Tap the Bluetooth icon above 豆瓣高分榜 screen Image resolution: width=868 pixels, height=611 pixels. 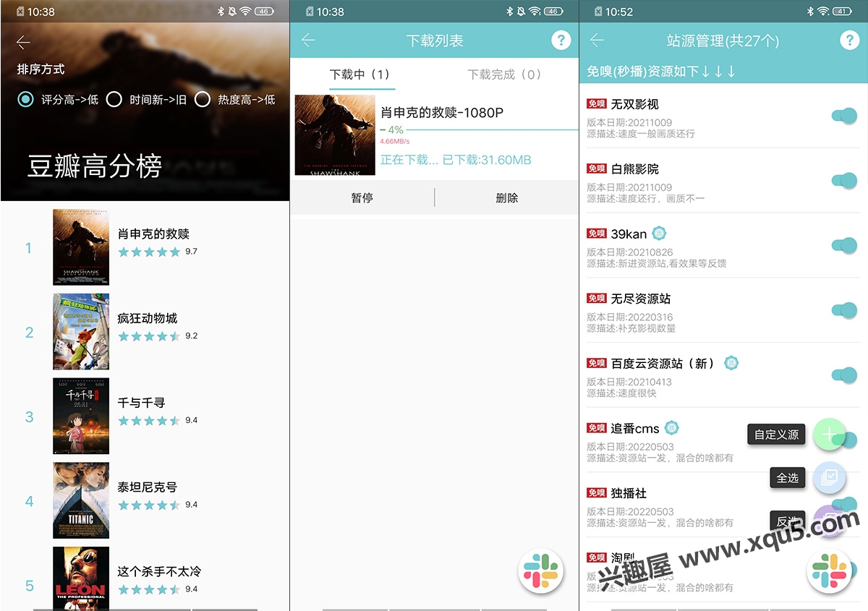pyautogui.click(x=221, y=12)
